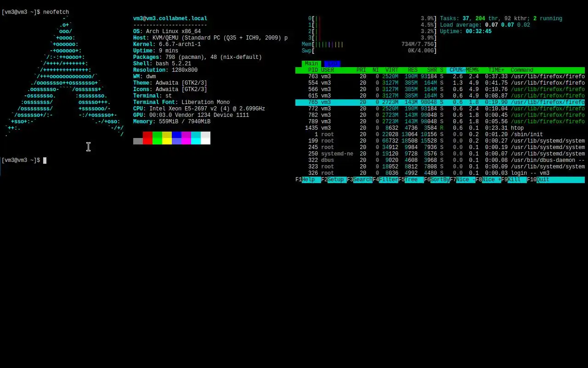
Task: Click the Load average line in htop
Action: pos(485,25)
